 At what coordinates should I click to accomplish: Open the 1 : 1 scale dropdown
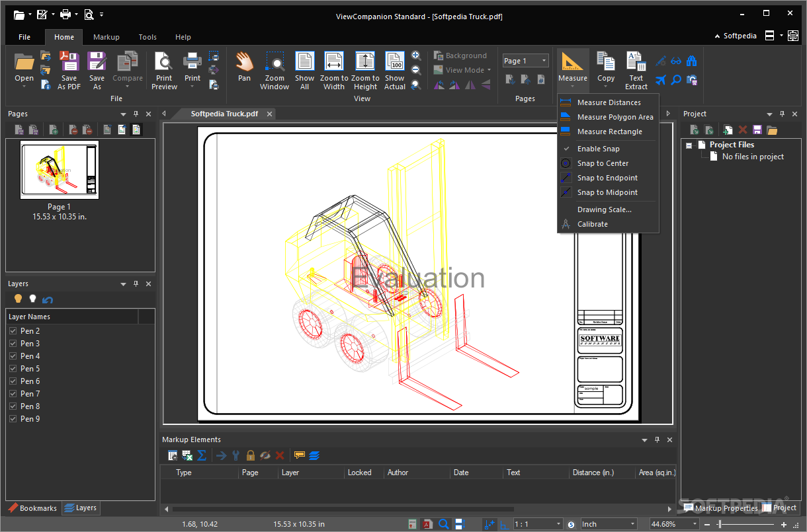[x=559, y=524]
